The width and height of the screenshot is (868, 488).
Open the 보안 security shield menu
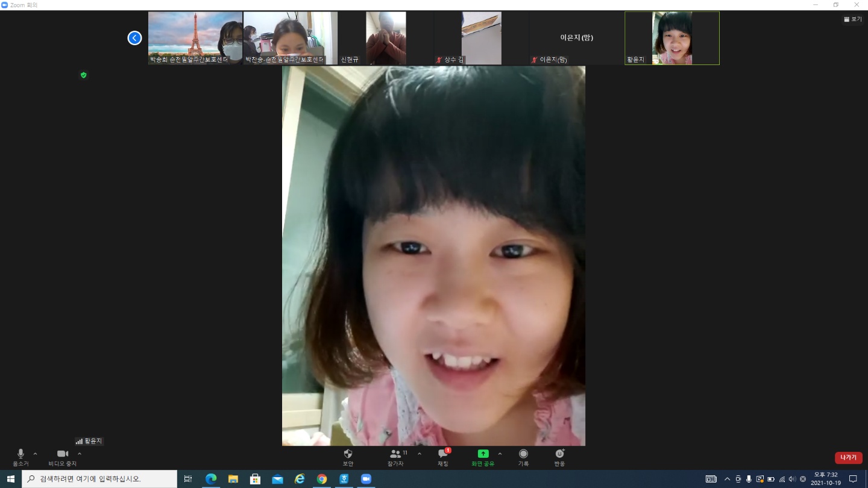[x=348, y=457]
